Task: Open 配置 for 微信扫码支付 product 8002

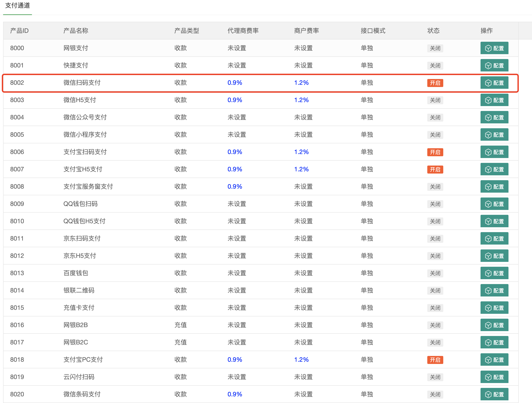Action: click(494, 83)
